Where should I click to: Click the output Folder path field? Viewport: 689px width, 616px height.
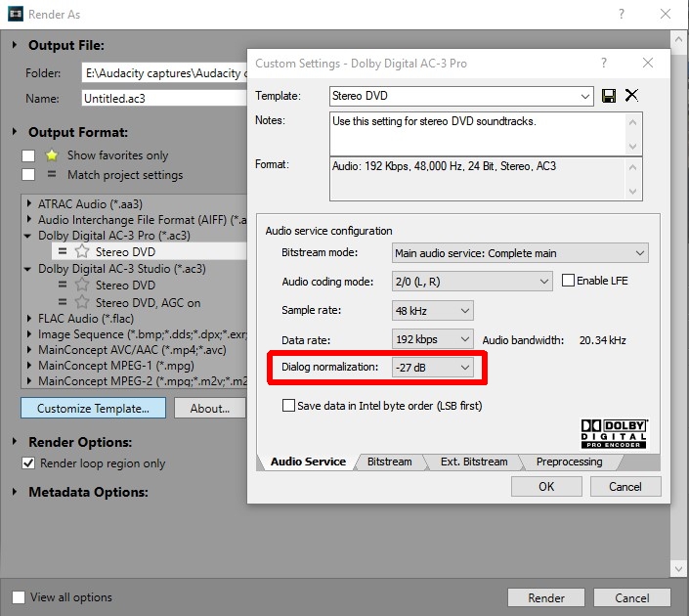coord(164,73)
